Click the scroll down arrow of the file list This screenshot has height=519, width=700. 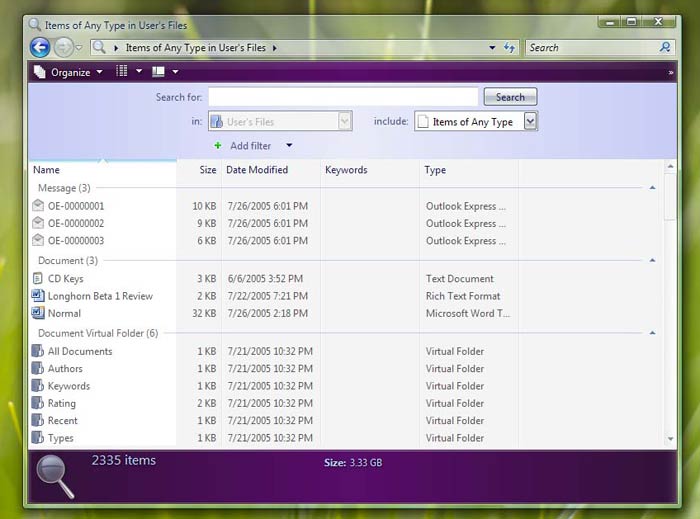coord(670,438)
